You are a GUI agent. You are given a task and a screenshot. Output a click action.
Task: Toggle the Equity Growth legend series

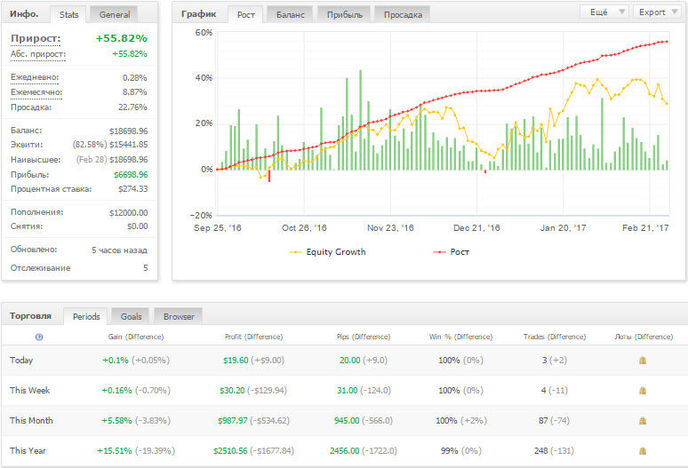tap(327, 252)
